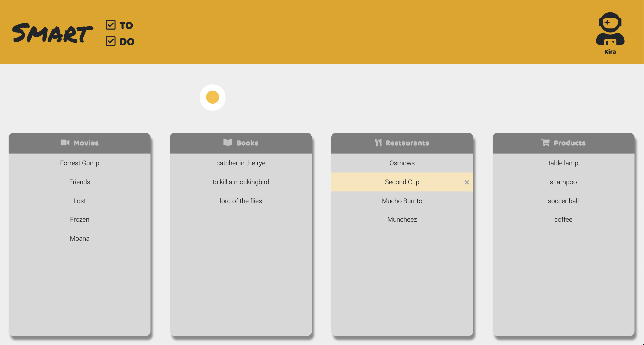This screenshot has height=345, width=644.
Task: Click the coffee item in Products
Action: (x=563, y=219)
